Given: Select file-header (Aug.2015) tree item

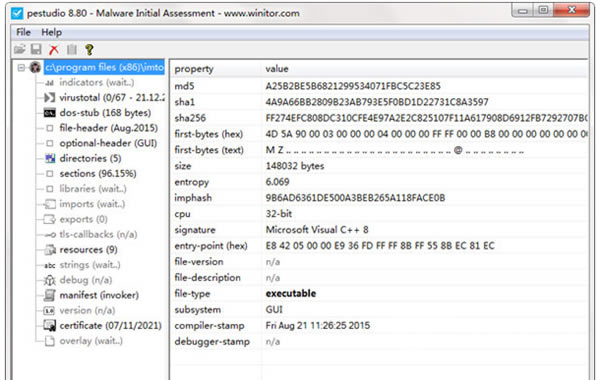Looking at the screenshot, I should coord(109,128).
